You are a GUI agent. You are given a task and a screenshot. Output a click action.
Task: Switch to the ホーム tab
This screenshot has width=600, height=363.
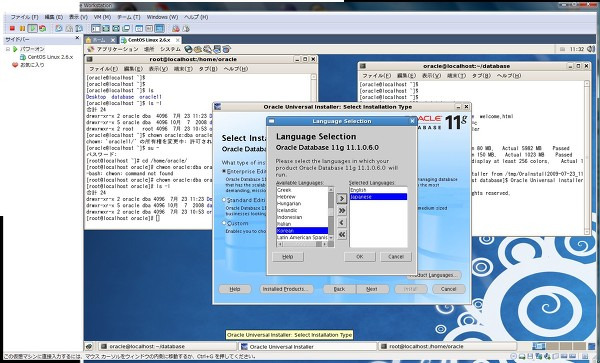100,40
